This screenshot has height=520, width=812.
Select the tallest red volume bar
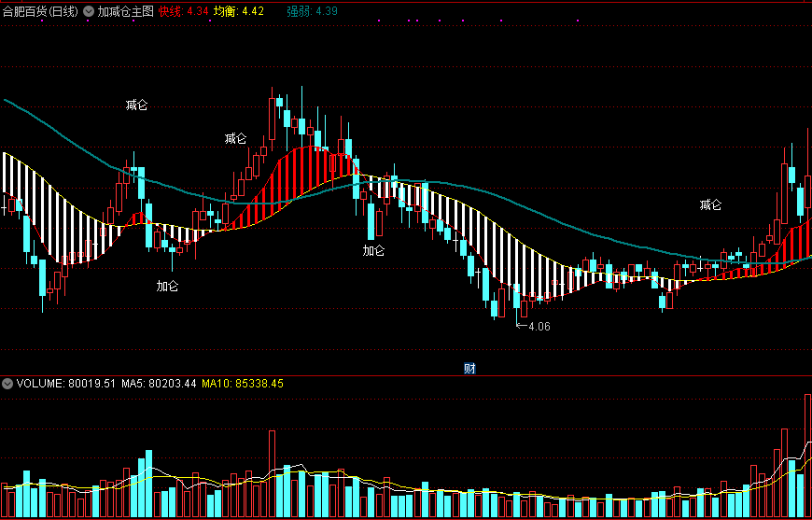point(807,457)
